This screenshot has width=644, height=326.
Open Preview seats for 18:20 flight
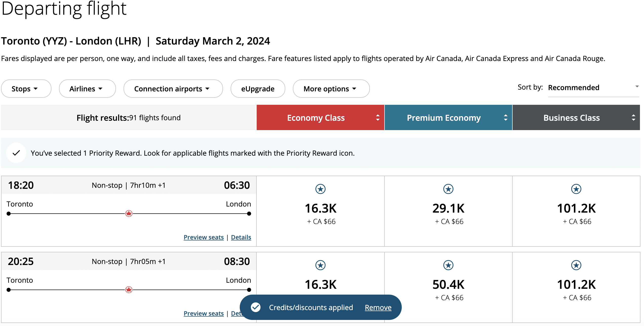(204, 237)
